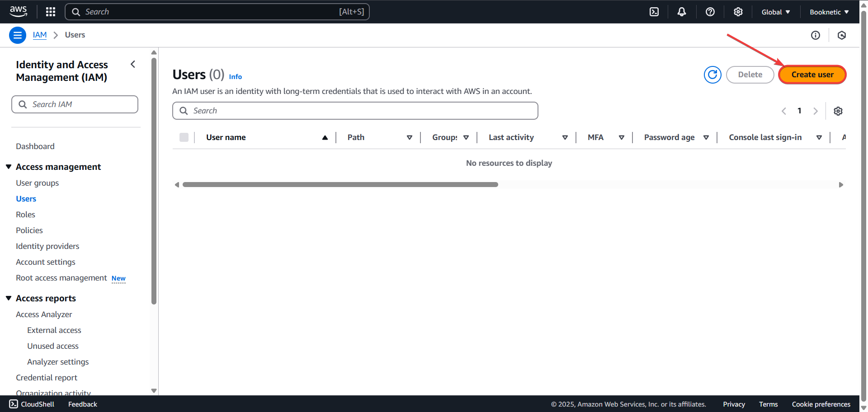Select Users in the sidebar
The image size is (868, 412).
(26, 199)
